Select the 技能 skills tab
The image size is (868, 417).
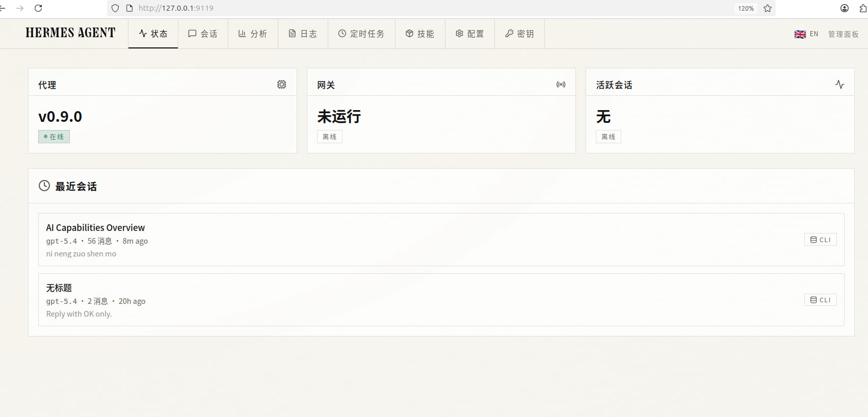tap(420, 34)
